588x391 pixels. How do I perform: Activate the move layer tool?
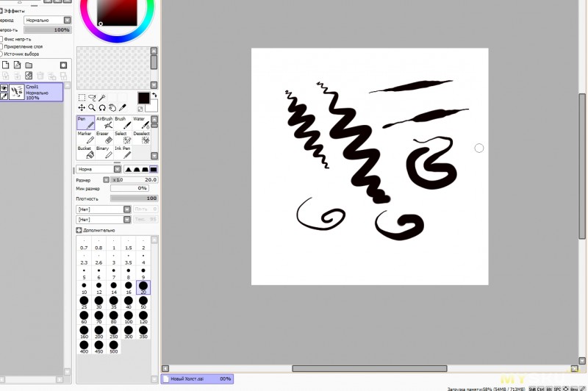[x=82, y=108]
